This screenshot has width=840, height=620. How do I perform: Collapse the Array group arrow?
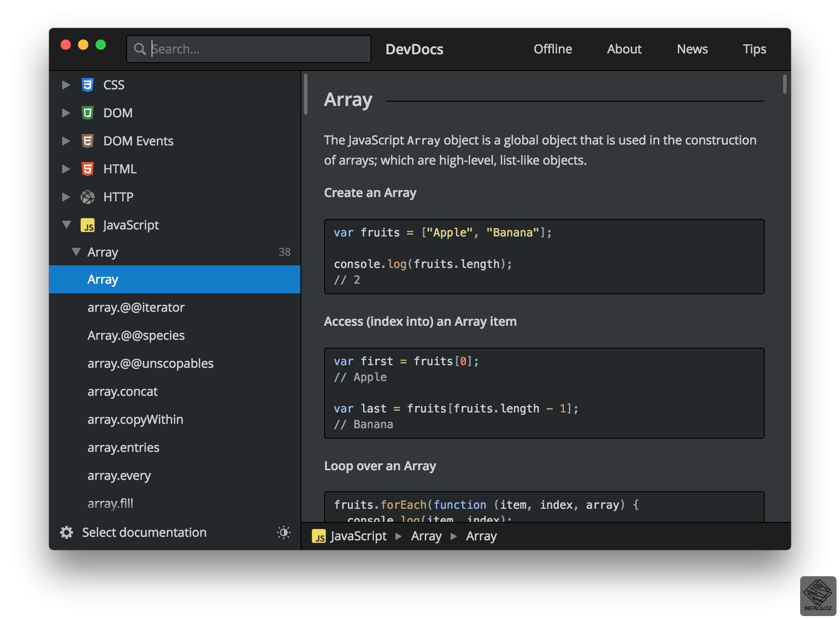click(x=76, y=252)
